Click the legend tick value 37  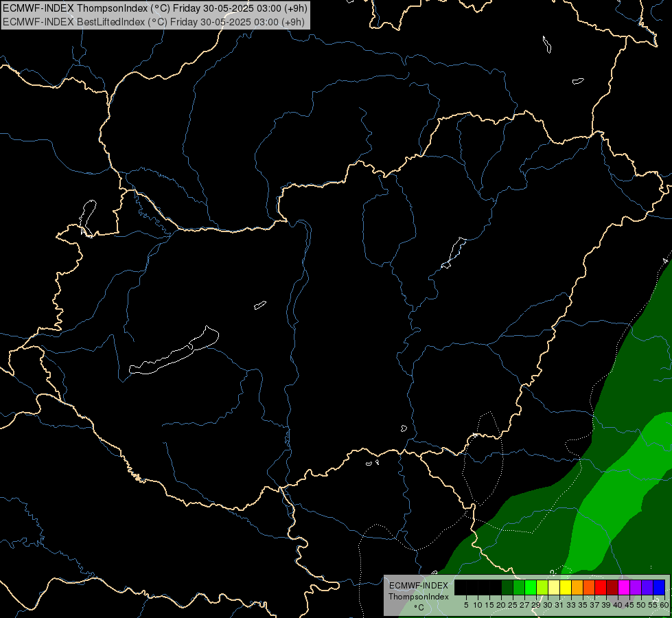595,605
